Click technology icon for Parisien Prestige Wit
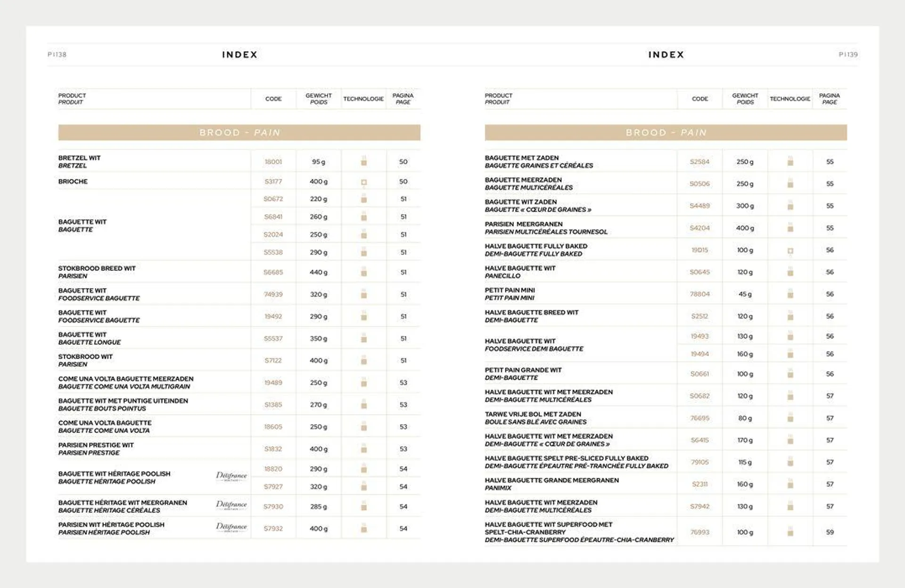The image size is (905, 588). click(364, 448)
